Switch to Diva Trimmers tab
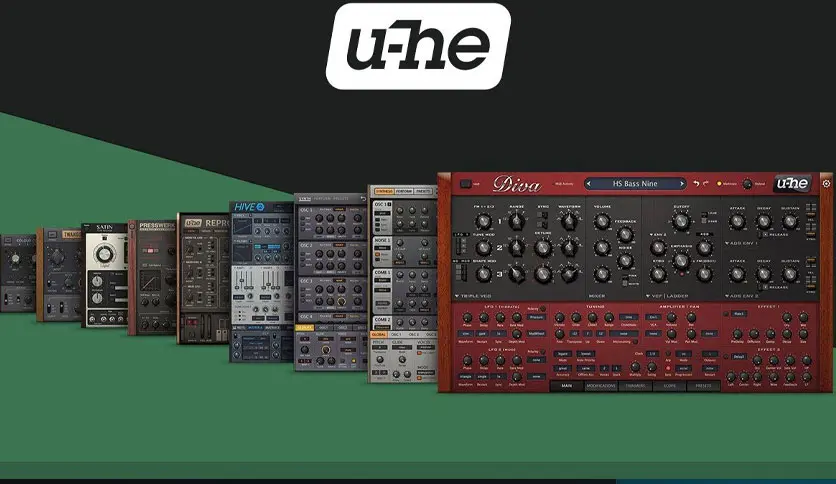 [636, 386]
